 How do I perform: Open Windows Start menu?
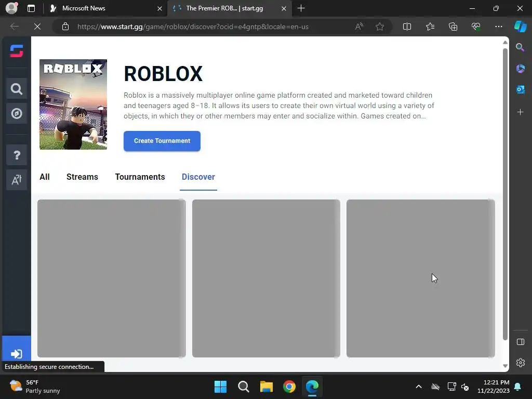coord(220,387)
